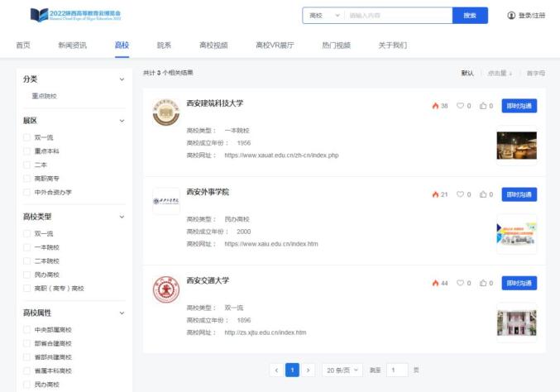Open the 高校VR展厅 nav tab

274,45
